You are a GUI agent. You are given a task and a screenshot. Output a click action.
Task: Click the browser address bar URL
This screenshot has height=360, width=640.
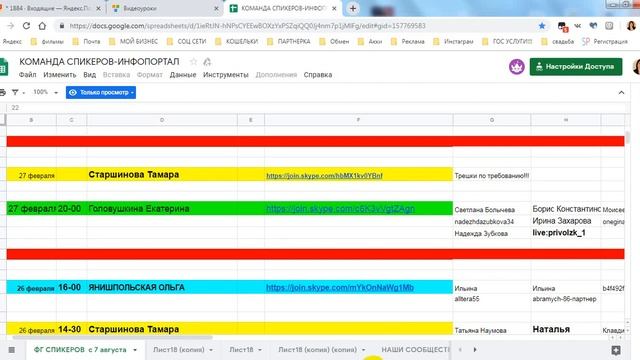(247, 26)
